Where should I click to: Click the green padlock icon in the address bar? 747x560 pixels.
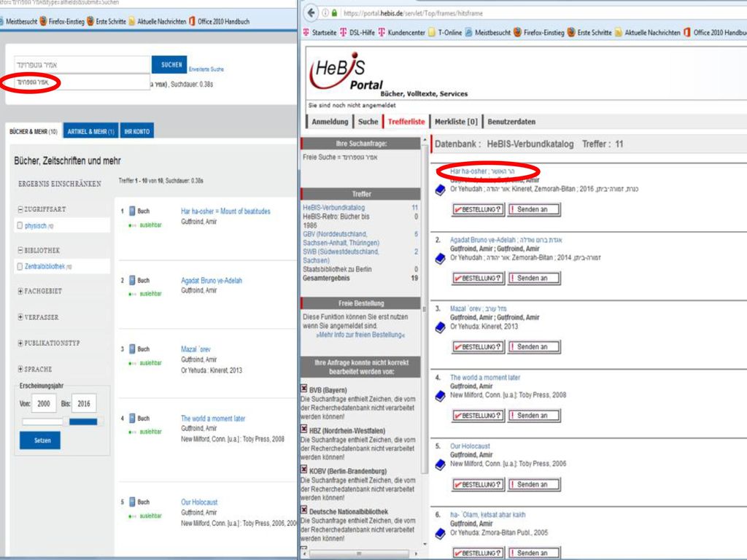pyautogui.click(x=334, y=13)
